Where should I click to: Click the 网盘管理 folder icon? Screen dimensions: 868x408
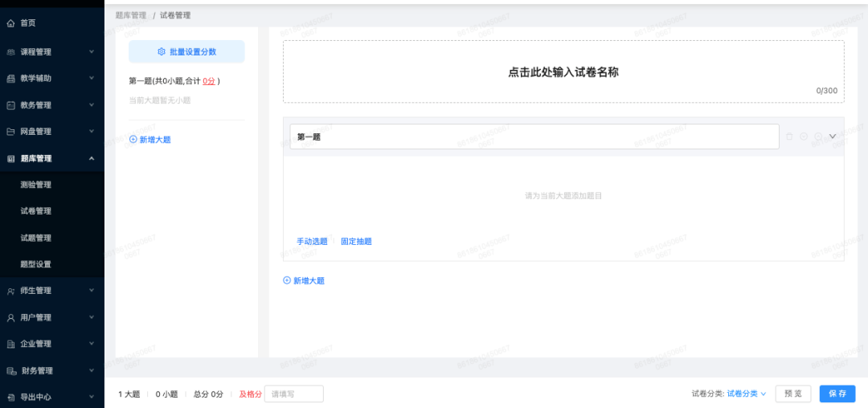click(10, 132)
